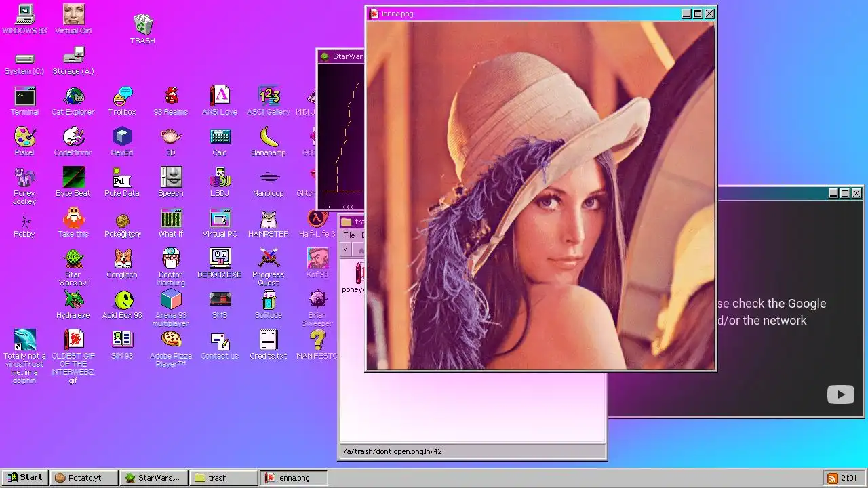Open the Bananamp music player
Viewport: 868px width, 488px height.
[x=269, y=141]
